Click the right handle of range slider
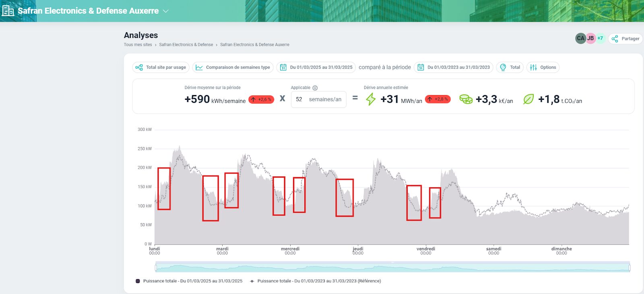644x294 pixels. (630, 267)
